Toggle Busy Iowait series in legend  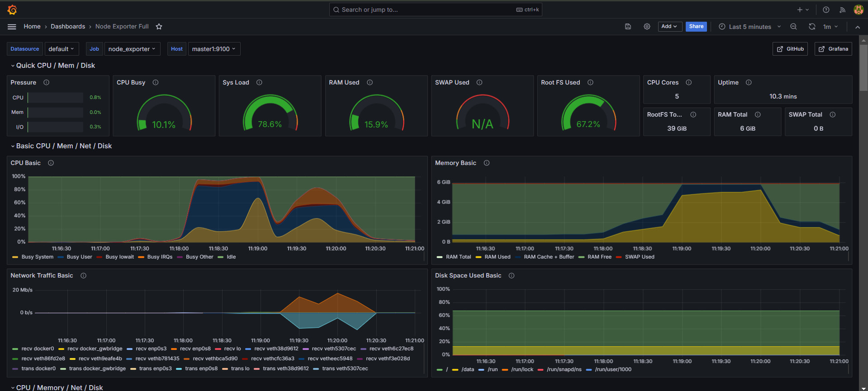pyautogui.click(x=119, y=257)
